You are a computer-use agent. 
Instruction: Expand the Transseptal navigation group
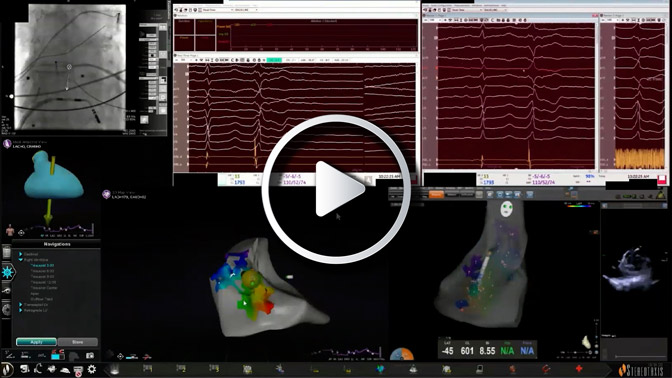coord(20,305)
